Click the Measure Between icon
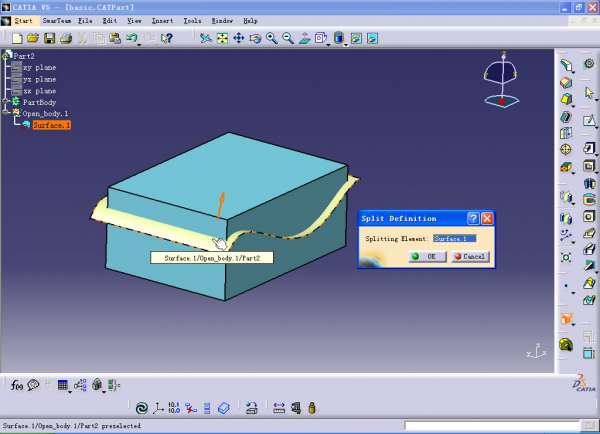The image size is (600, 434). 279,408
